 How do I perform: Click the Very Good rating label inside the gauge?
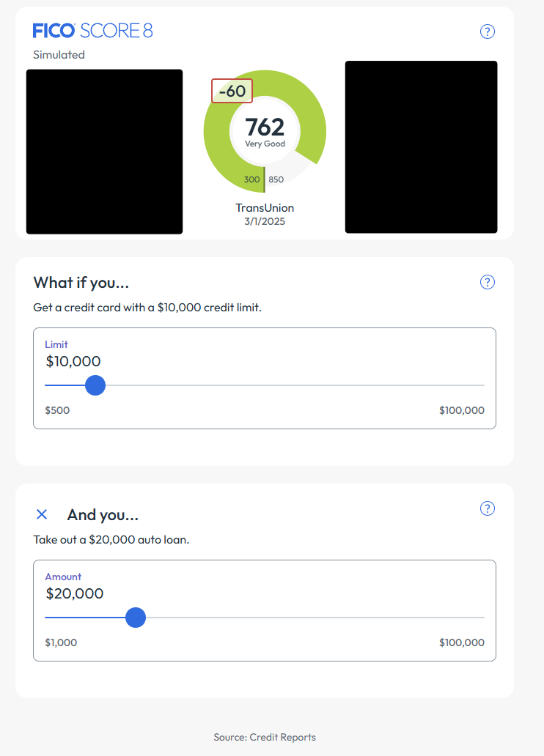tap(265, 144)
